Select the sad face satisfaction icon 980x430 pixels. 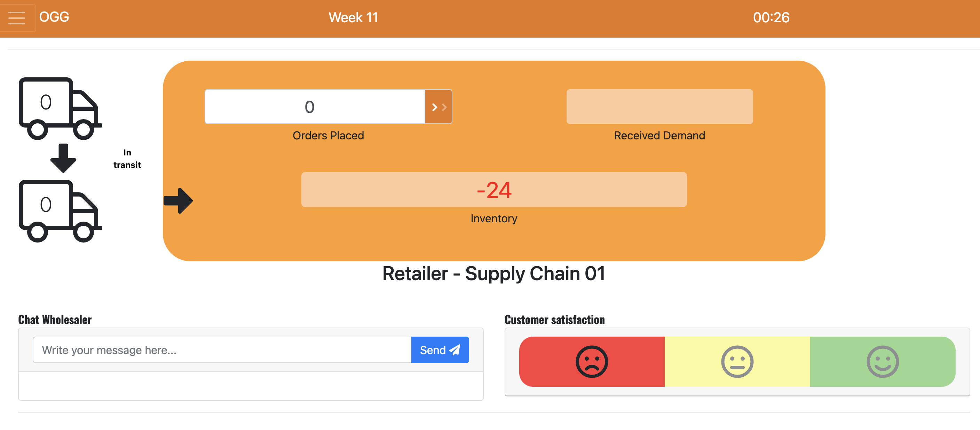point(591,361)
